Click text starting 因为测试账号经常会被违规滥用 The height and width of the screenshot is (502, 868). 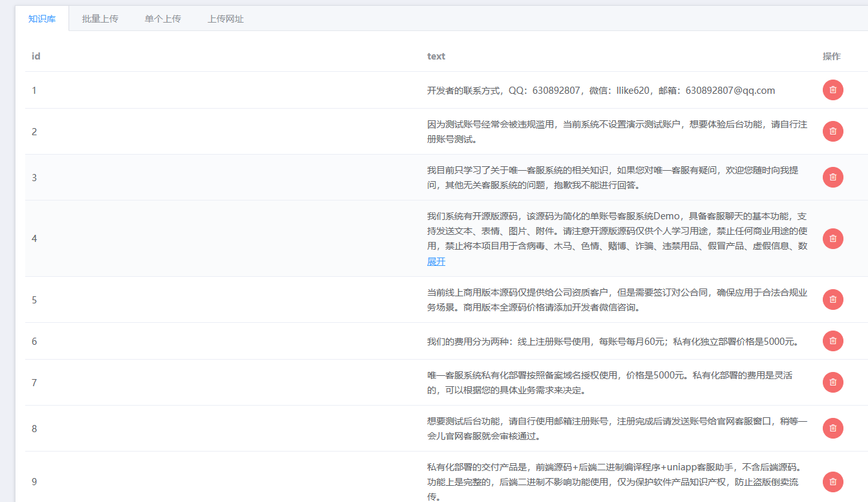coord(617,131)
